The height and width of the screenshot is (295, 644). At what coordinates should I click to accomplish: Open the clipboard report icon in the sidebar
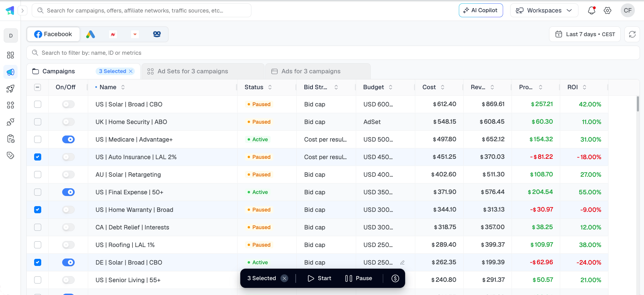(10, 139)
